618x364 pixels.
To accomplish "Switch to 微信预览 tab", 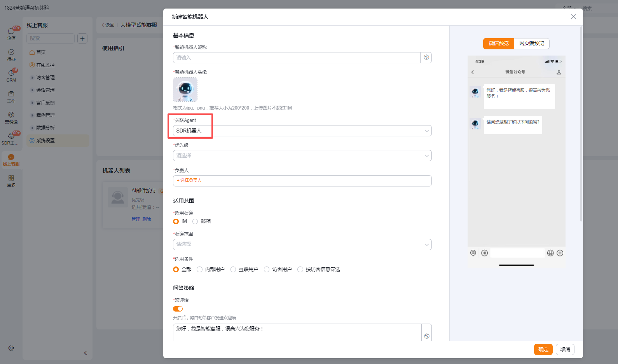I will 499,44.
